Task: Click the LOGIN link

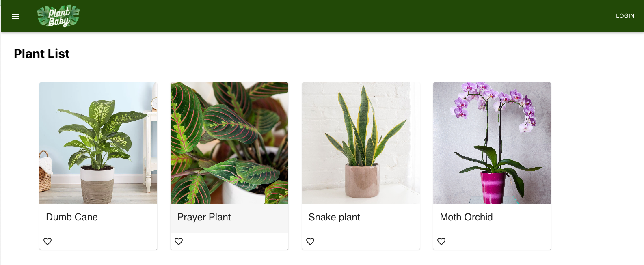Action: coord(625,16)
